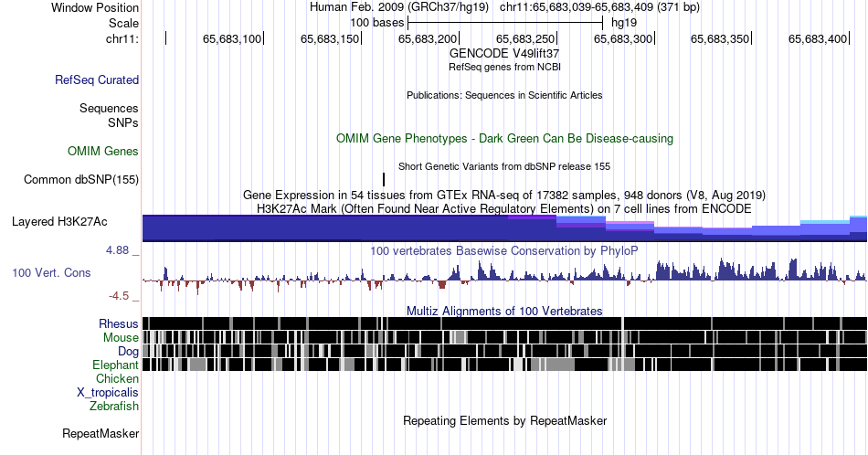Click the 65,683,100 ruler position
The width and height of the screenshot is (868, 455).
pos(232,38)
